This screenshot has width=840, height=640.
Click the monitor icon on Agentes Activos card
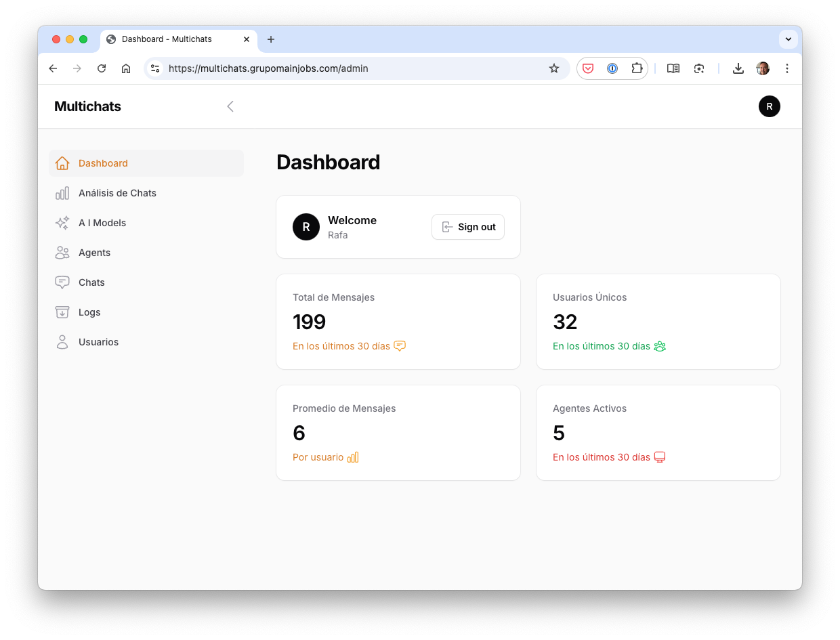pos(659,457)
